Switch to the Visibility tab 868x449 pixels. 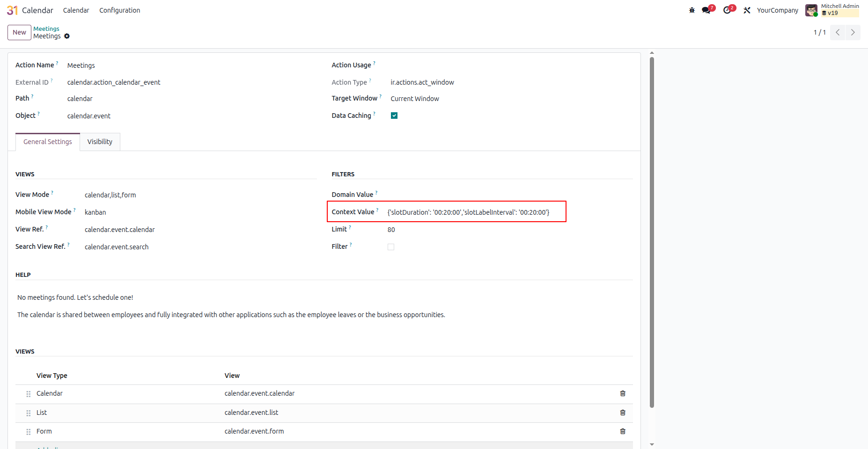pyautogui.click(x=100, y=142)
